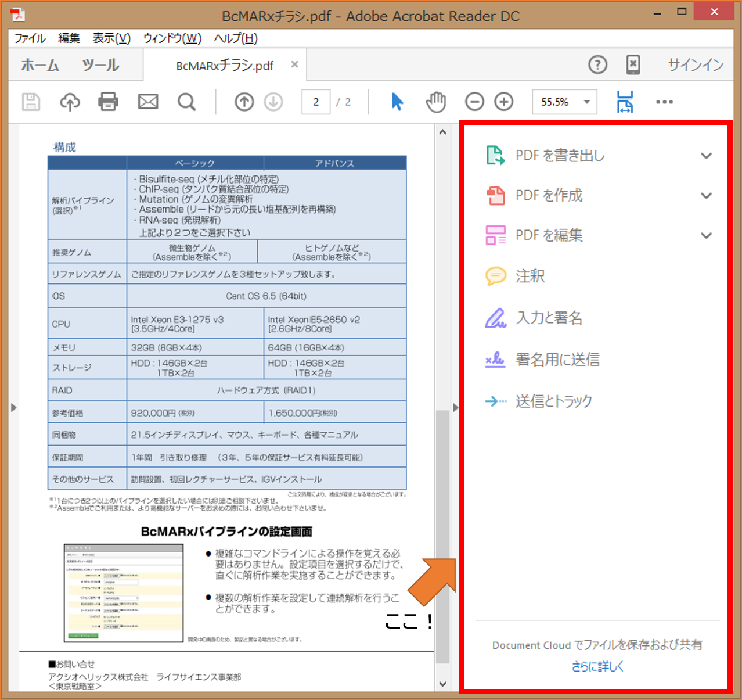
Task: Click the 構成 heading in document
Action: 64,148
